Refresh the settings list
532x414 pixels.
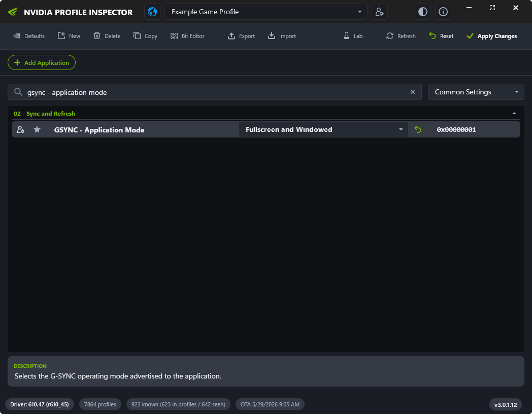tap(401, 36)
